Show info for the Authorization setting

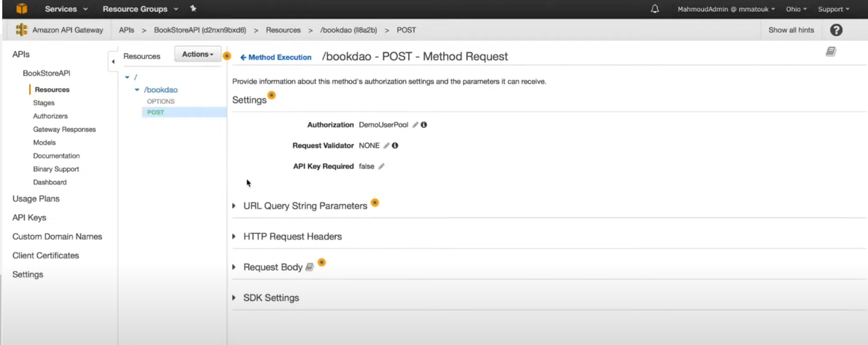tap(424, 125)
